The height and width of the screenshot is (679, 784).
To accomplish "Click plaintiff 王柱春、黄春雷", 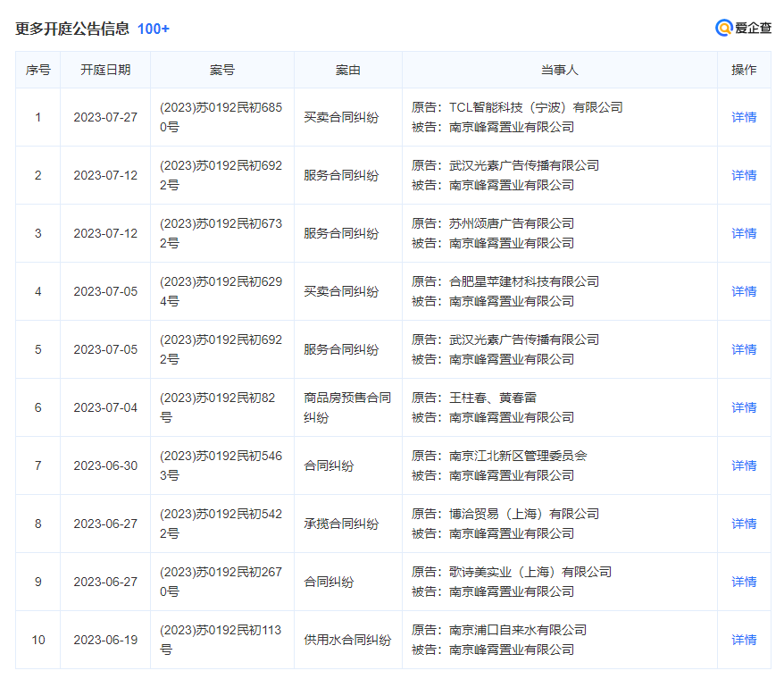I will 493,398.
